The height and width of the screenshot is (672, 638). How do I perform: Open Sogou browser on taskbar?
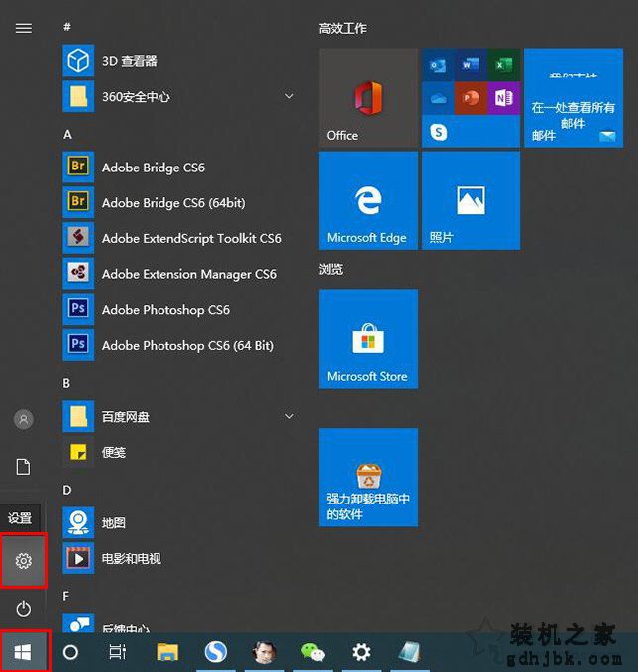click(216, 652)
